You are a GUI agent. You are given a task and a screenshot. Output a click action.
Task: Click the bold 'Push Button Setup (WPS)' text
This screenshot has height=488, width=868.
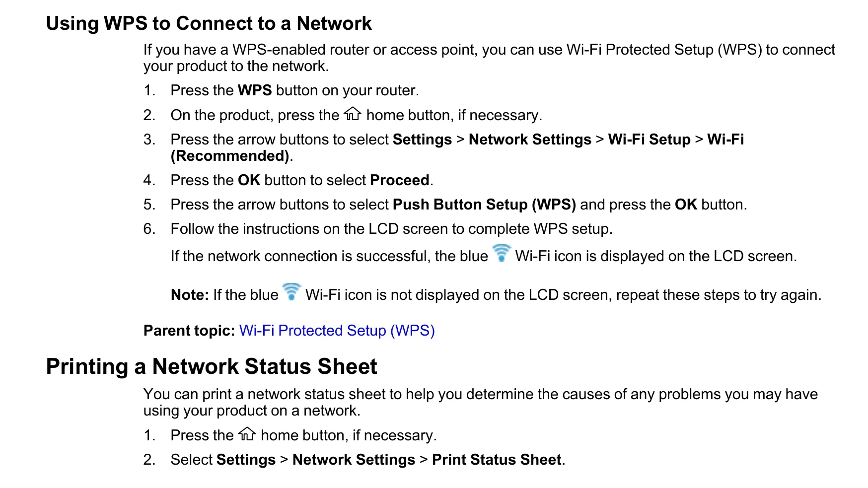[484, 205]
